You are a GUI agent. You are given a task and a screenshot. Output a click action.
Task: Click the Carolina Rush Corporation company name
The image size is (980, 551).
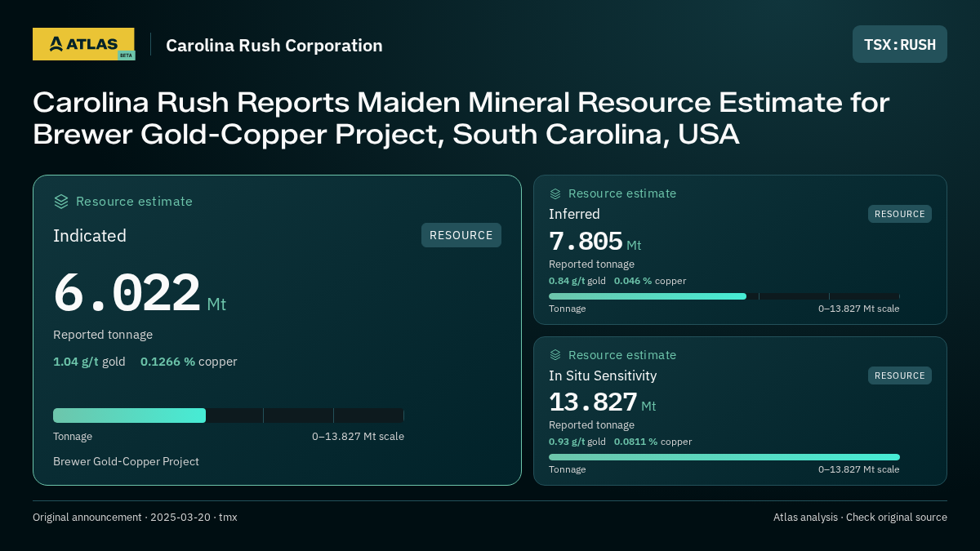coord(274,46)
